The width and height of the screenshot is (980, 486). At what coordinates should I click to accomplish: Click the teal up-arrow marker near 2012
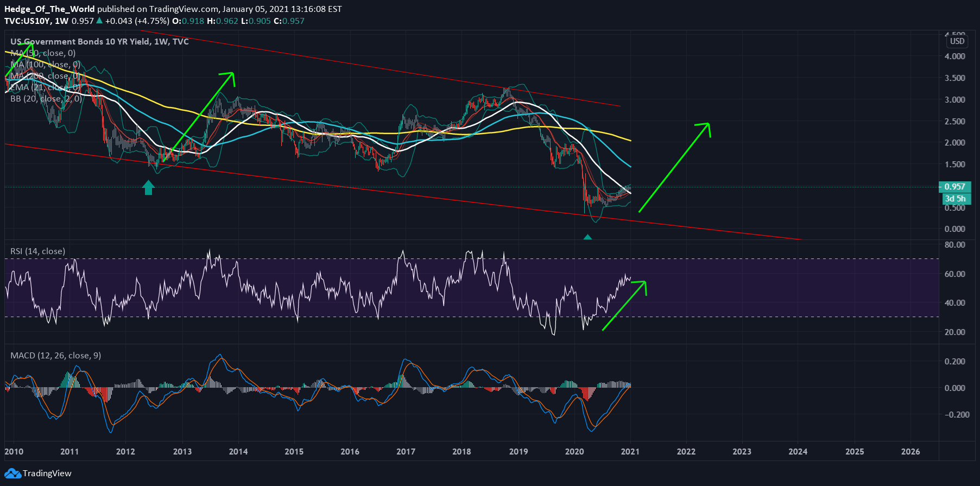(148, 188)
